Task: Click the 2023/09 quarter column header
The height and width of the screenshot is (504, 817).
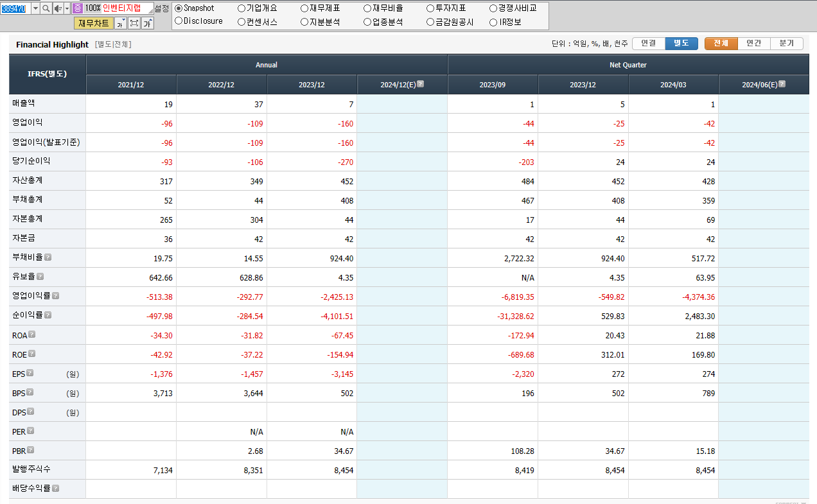Action: [x=493, y=85]
